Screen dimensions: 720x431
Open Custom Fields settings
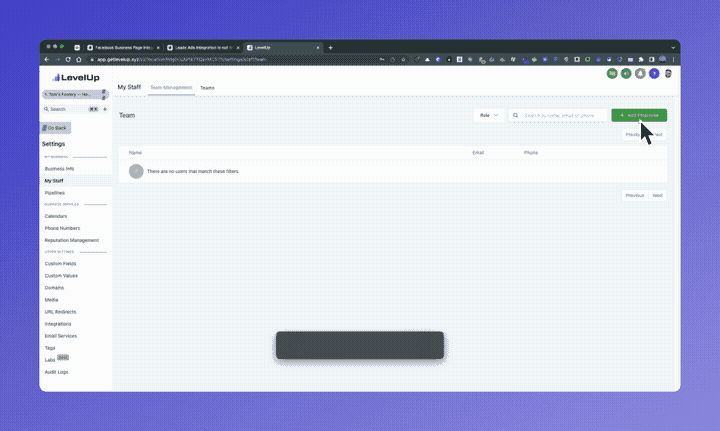click(60, 264)
